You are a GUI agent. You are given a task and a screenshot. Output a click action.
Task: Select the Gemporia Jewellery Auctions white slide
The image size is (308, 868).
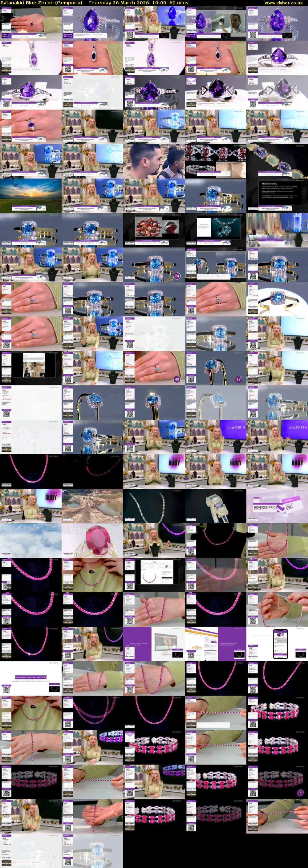point(31,678)
